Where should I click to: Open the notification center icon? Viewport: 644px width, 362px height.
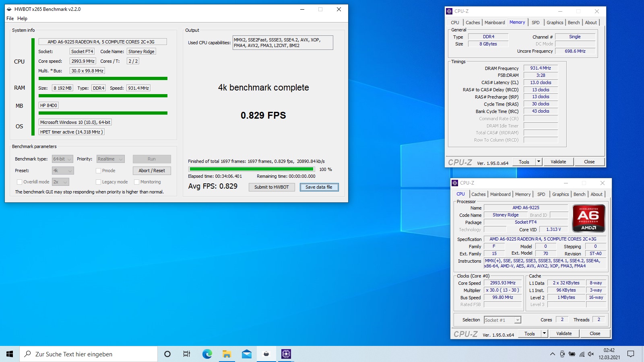coord(631,354)
